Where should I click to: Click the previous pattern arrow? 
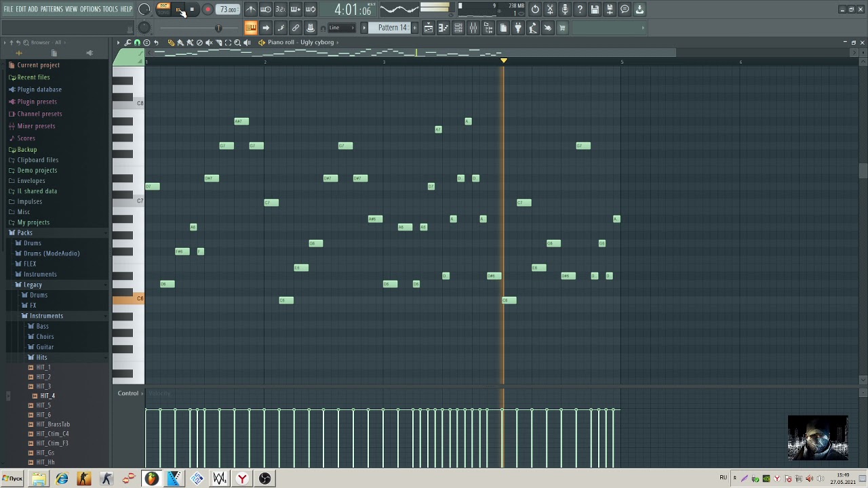364,28
